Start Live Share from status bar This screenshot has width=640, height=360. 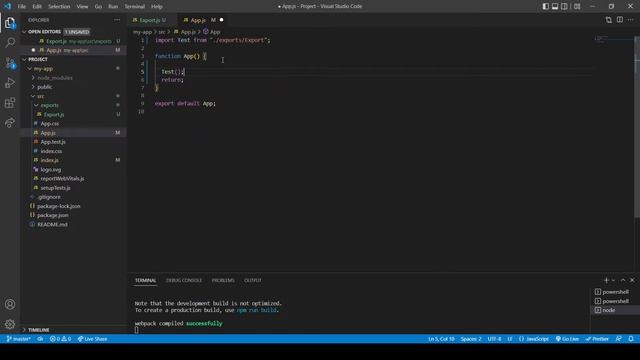[x=93, y=339]
